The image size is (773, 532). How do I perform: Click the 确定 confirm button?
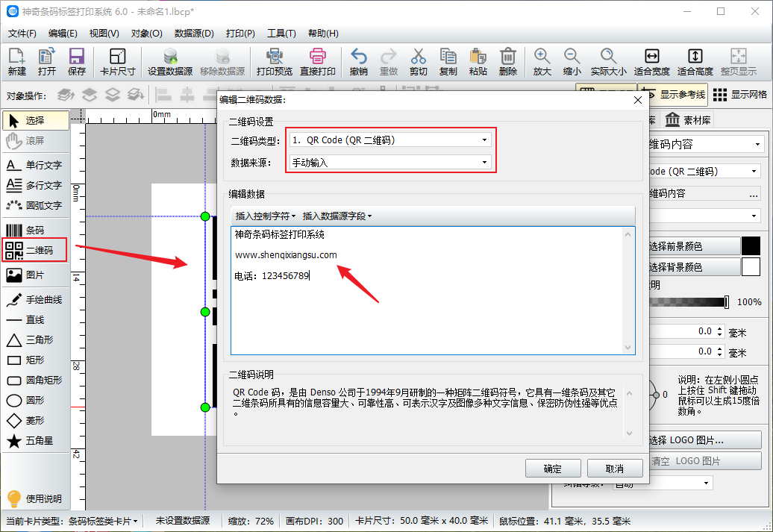[553, 469]
